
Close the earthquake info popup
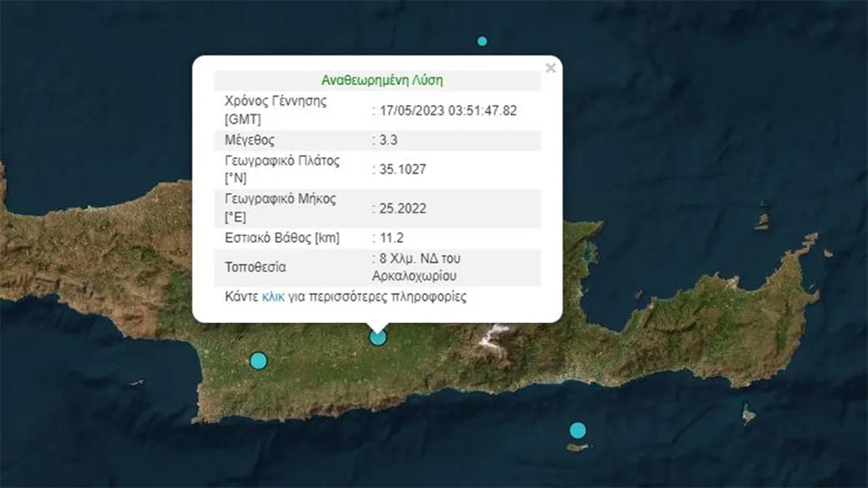(550, 68)
